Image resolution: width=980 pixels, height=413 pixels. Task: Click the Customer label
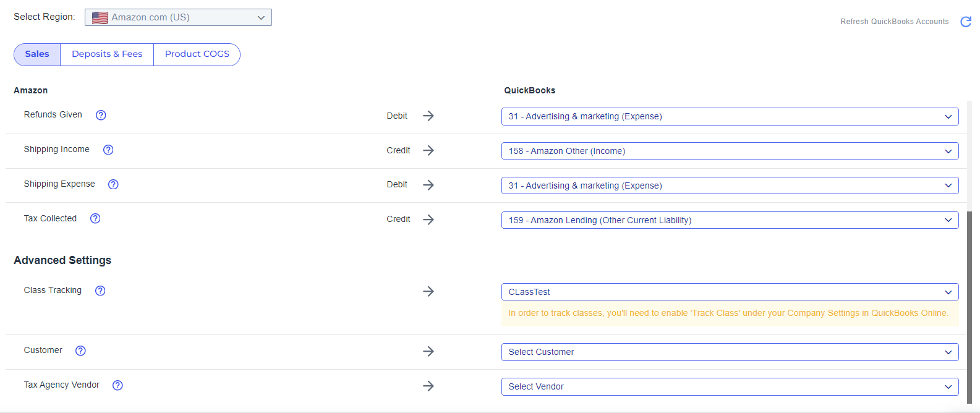(43, 350)
